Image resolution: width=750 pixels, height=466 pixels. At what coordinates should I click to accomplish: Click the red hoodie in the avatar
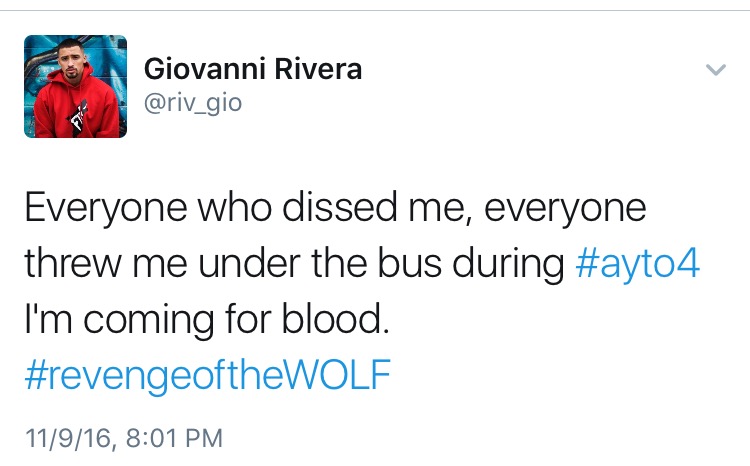[x=75, y=108]
